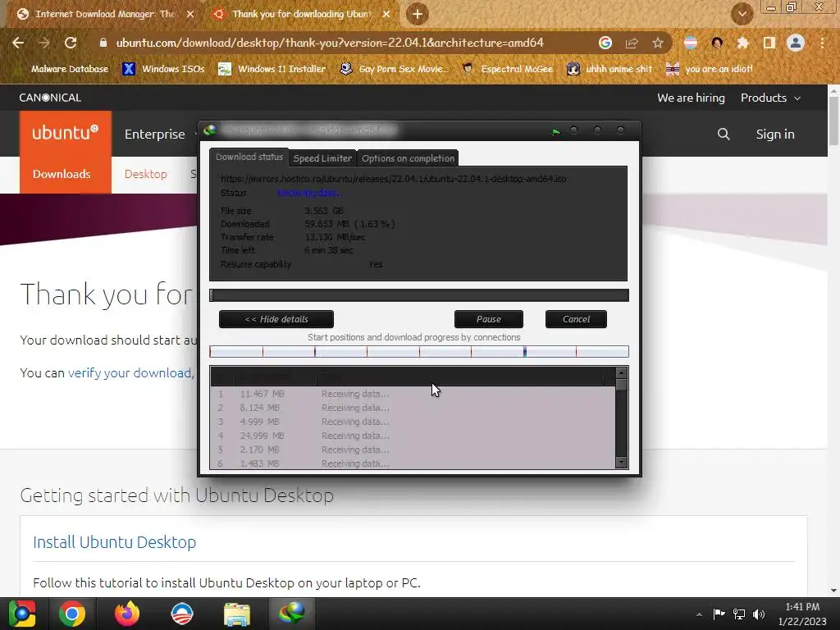Open the Obama-logo app on taskbar

[x=182, y=614]
